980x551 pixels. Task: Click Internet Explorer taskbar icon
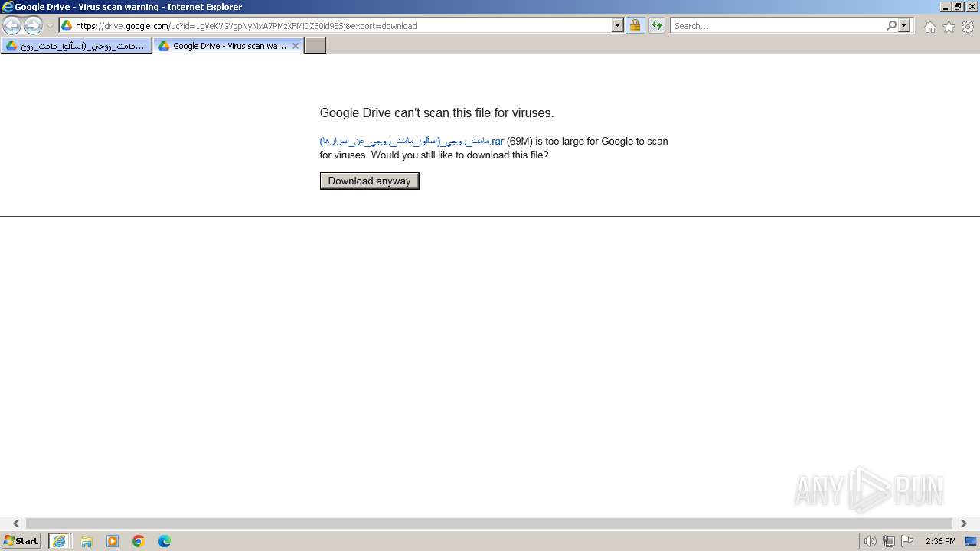(x=59, y=541)
